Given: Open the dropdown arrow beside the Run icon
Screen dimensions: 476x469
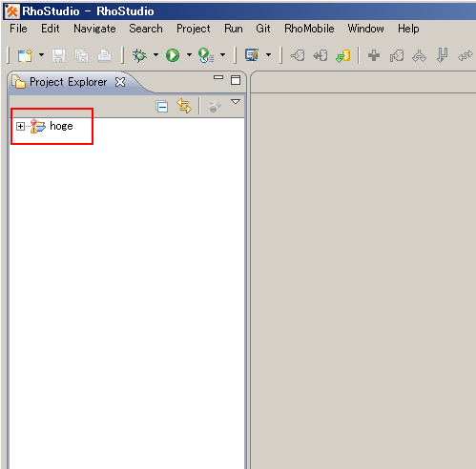Looking at the screenshot, I should (189, 55).
